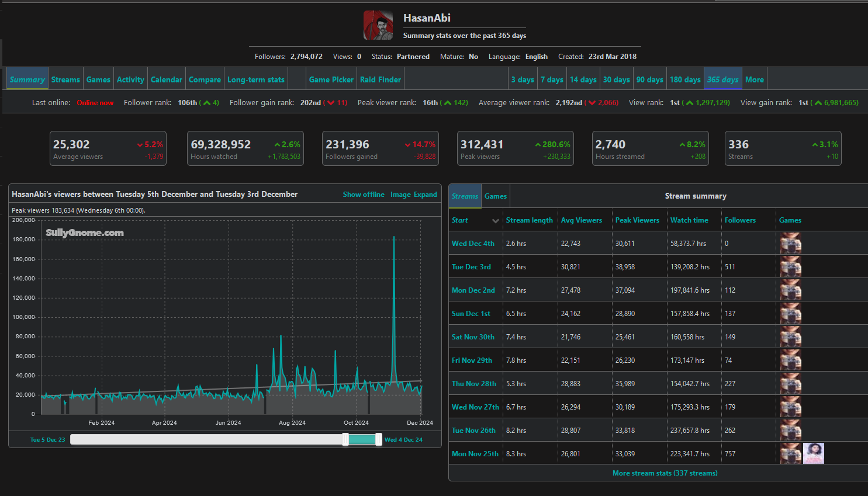Viewport: 868px width, 496px height.
Task: Switch to Streams tab in stream summary
Action: pos(465,196)
